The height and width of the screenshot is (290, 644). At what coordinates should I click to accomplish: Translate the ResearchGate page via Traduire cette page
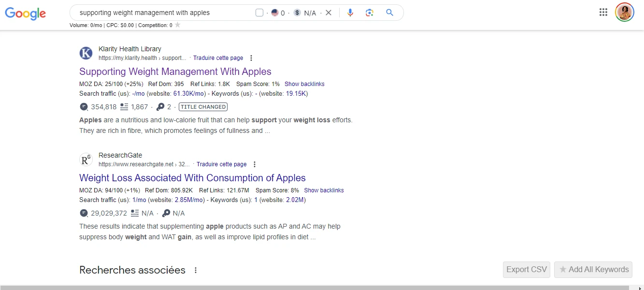click(x=221, y=164)
